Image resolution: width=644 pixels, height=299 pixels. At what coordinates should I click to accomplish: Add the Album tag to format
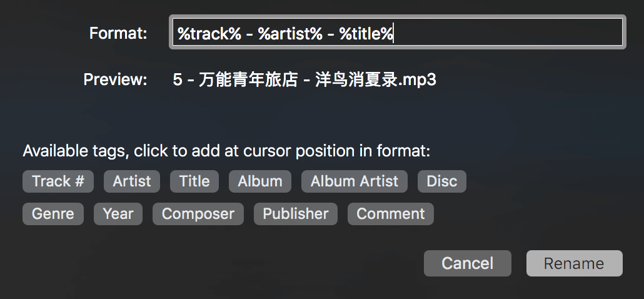click(x=260, y=181)
